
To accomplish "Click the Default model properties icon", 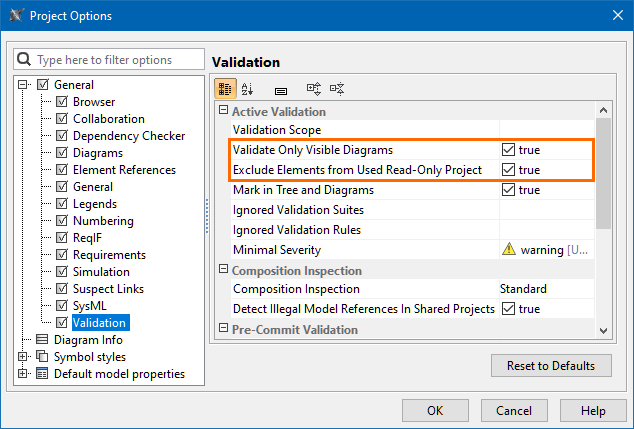I will (42, 374).
